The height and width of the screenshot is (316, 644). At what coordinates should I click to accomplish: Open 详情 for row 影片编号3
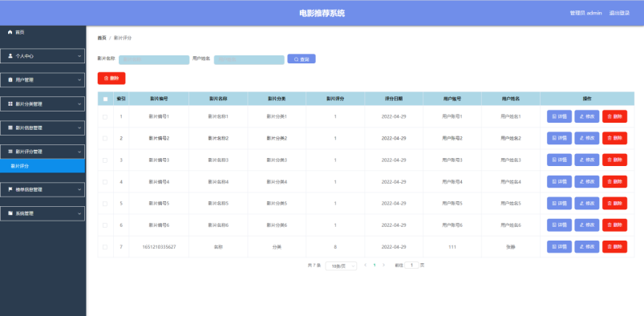(x=560, y=160)
